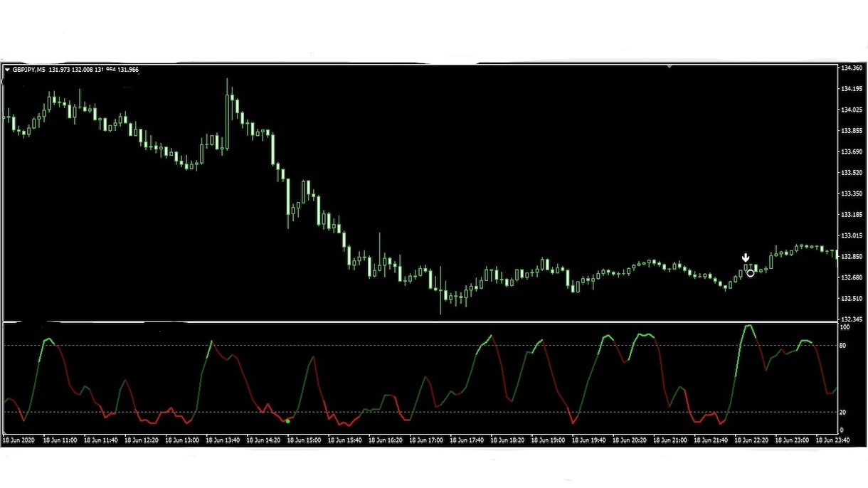Click the "18 Jun 20:20" time label

[629, 440]
